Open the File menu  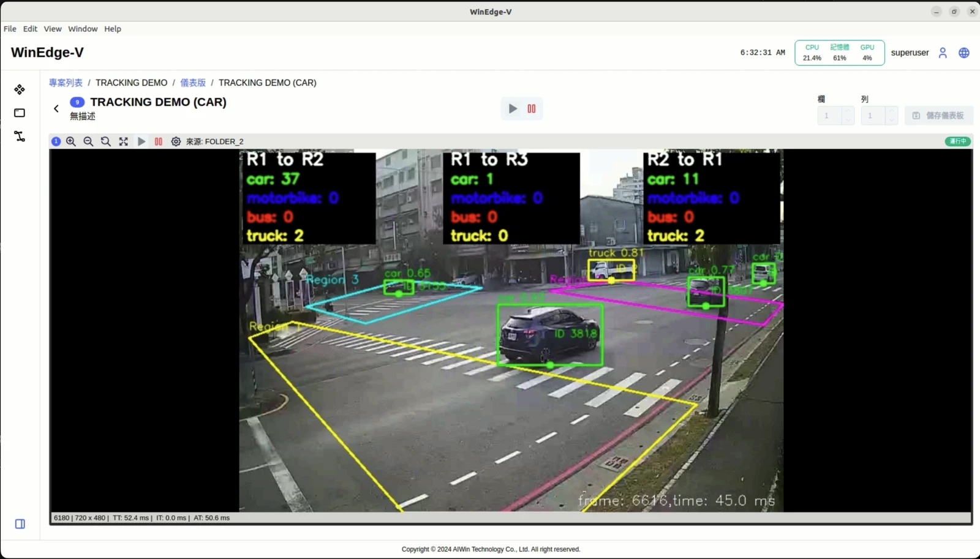click(10, 29)
